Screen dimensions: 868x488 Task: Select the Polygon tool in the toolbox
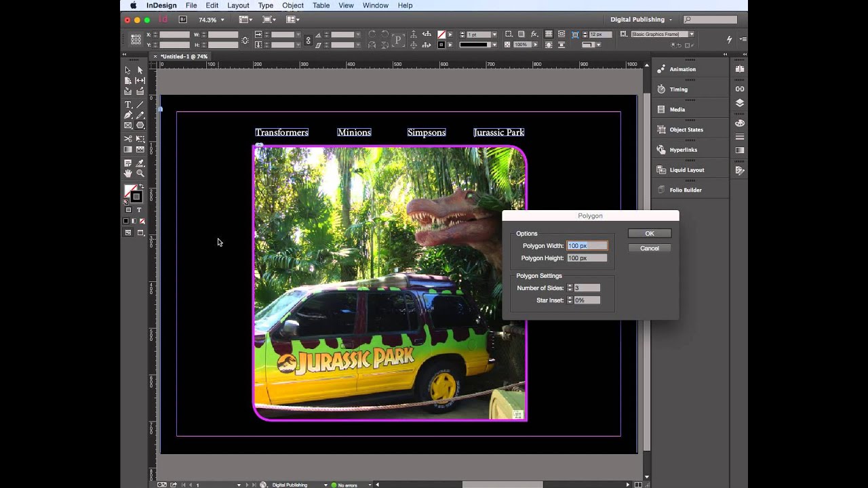(140, 125)
